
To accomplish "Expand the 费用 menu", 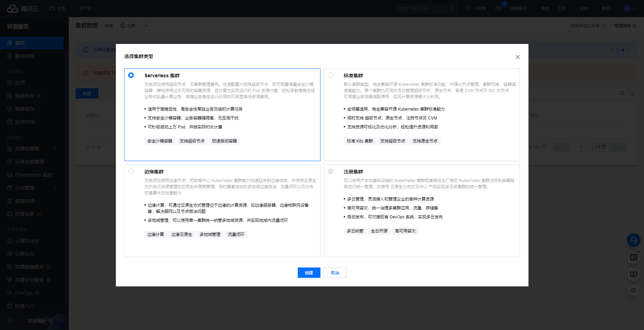I will [x=608, y=9].
